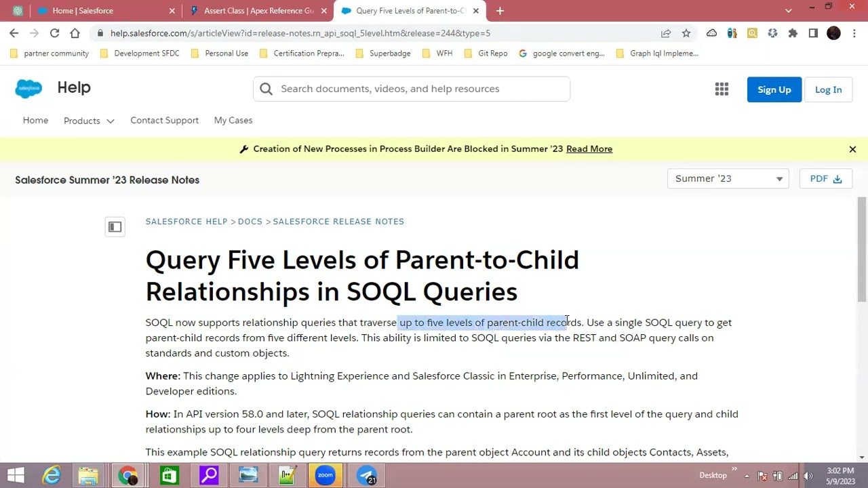Open DOCS breadcrumb link
Image resolution: width=868 pixels, height=488 pixels.
(x=250, y=222)
